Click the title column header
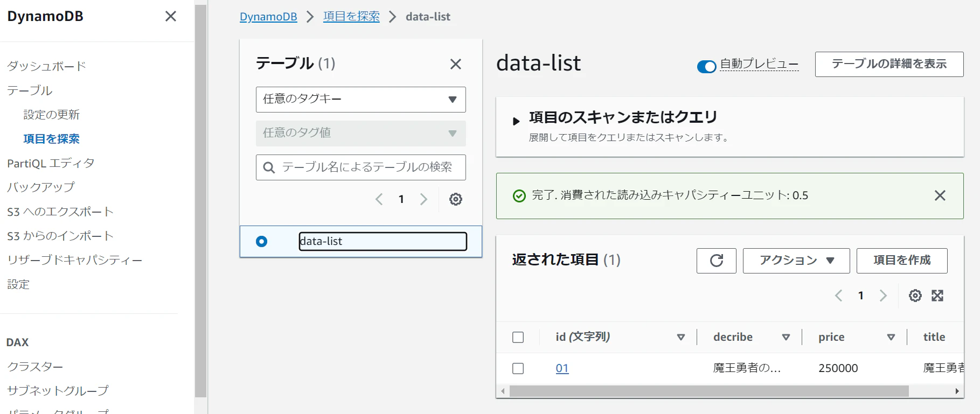This screenshot has width=980, height=414. 934,337
